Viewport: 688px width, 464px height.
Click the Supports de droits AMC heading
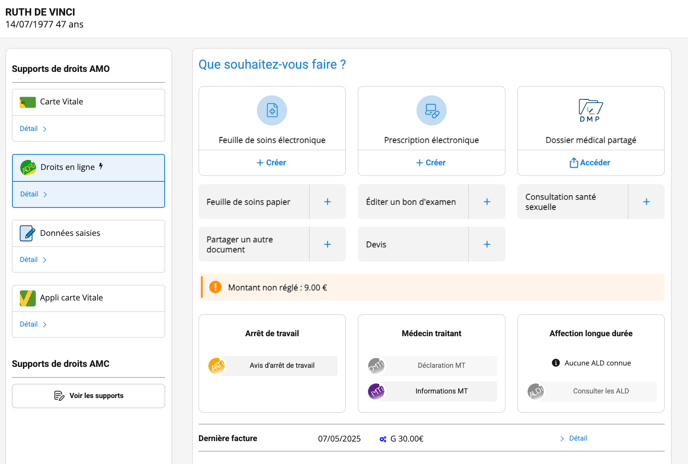tap(61, 364)
